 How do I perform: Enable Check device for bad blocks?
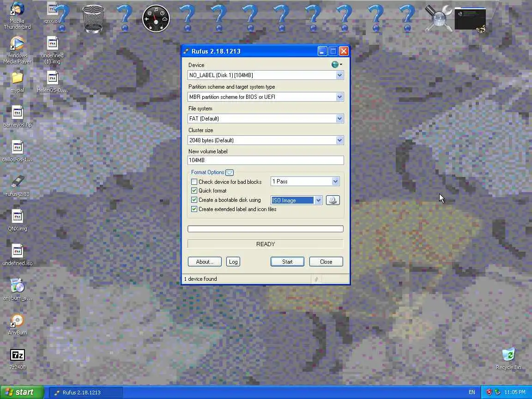[194, 182]
